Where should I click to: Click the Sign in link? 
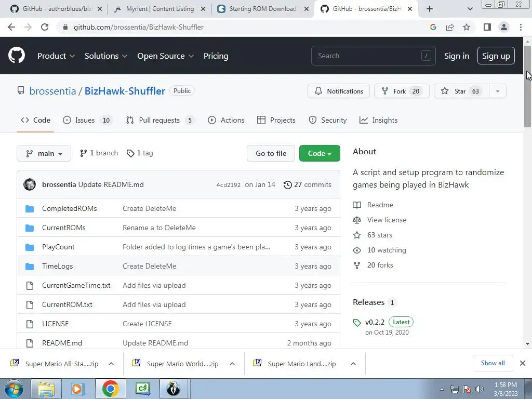[x=457, y=56]
